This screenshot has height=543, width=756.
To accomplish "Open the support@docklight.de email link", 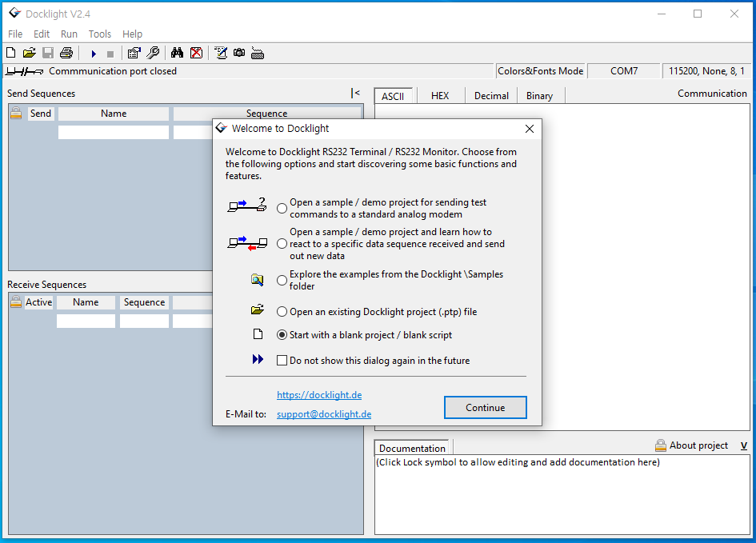I will 324,414.
